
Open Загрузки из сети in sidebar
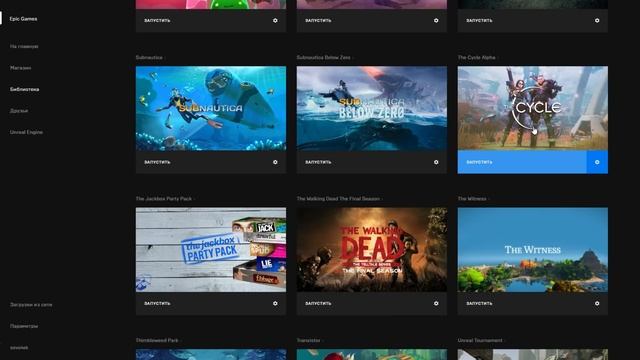pos(31,304)
